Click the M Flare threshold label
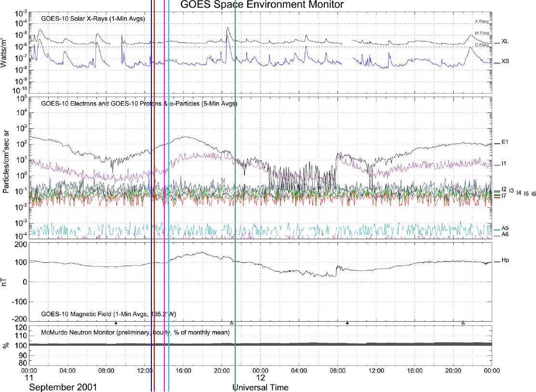536x392 pixels. [x=482, y=33]
